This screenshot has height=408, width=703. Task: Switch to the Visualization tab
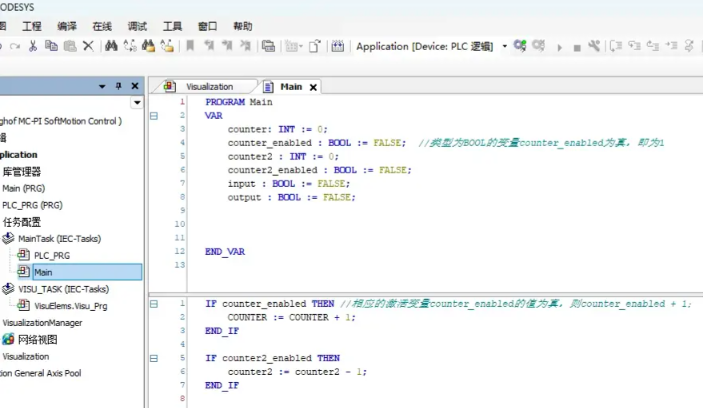coord(208,87)
